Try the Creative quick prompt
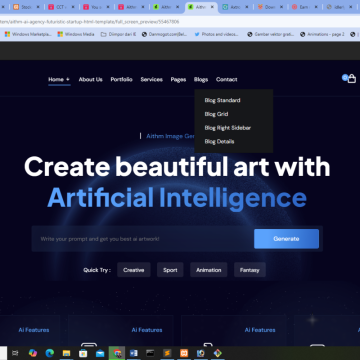The image size is (360, 360). [x=134, y=270]
